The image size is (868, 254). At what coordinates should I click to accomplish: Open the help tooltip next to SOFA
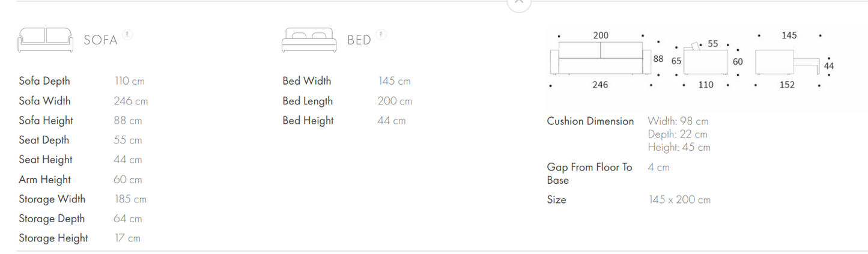(x=127, y=34)
